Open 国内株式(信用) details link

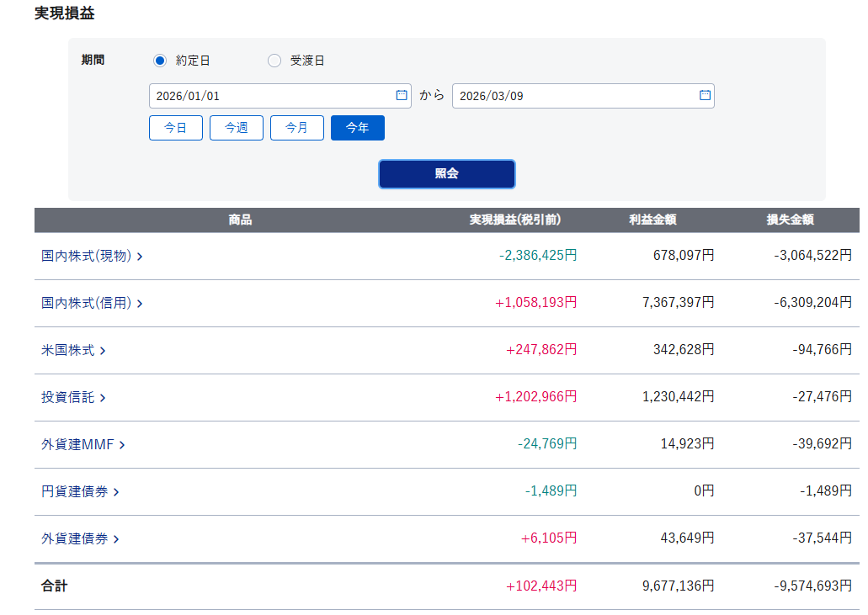[x=91, y=303]
